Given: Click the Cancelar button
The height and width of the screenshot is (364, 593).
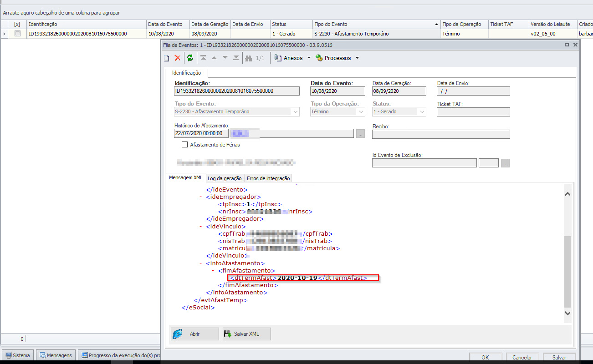Looking at the screenshot, I should click(522, 358).
